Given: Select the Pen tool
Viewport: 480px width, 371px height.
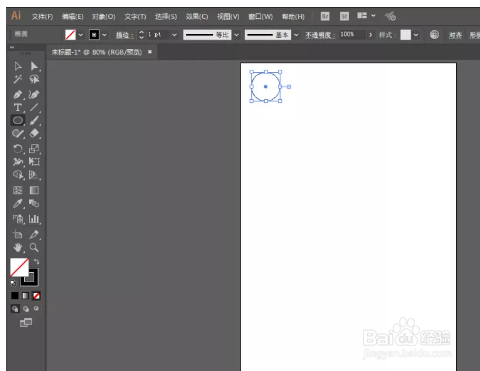Looking at the screenshot, I should click(18, 94).
